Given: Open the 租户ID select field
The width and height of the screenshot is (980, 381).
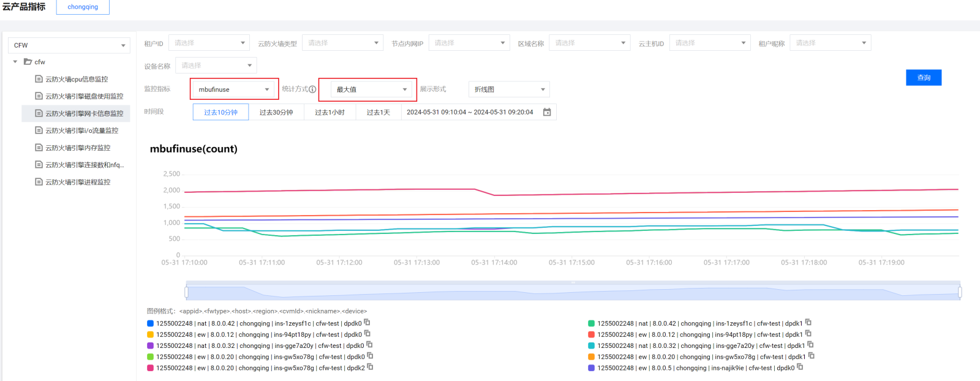Looking at the screenshot, I should (x=208, y=43).
